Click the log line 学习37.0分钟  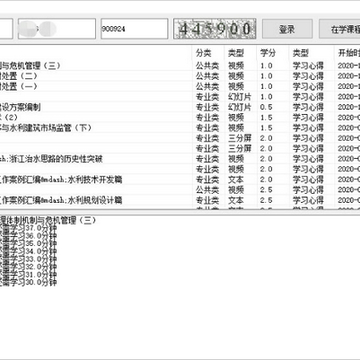point(28,228)
